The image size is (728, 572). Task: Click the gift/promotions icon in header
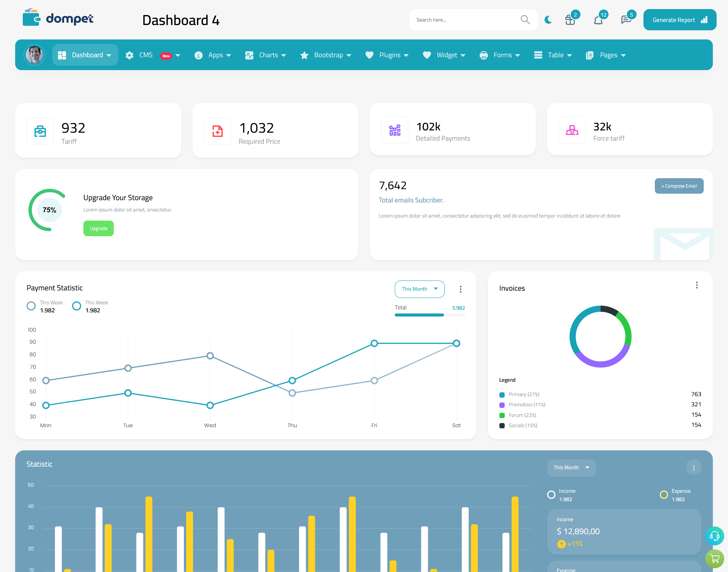(570, 19)
